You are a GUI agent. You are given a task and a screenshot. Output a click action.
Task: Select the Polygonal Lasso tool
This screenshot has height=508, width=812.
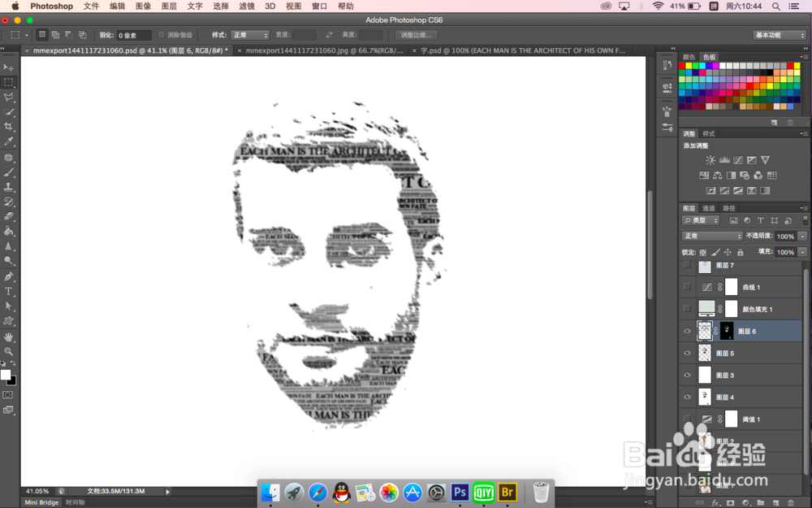pos(9,97)
